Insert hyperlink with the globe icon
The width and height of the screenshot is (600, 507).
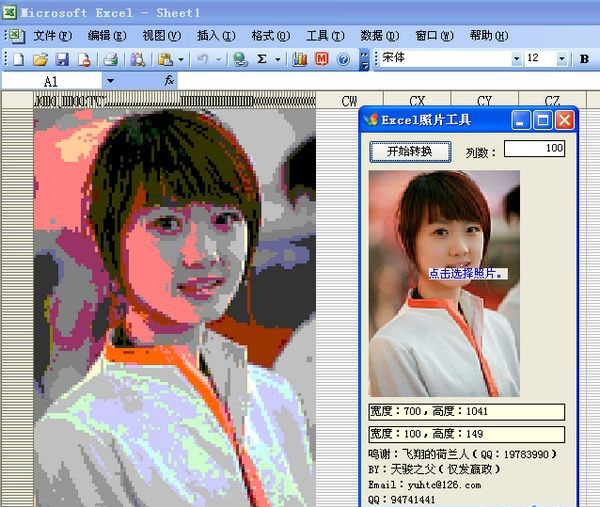(240, 59)
